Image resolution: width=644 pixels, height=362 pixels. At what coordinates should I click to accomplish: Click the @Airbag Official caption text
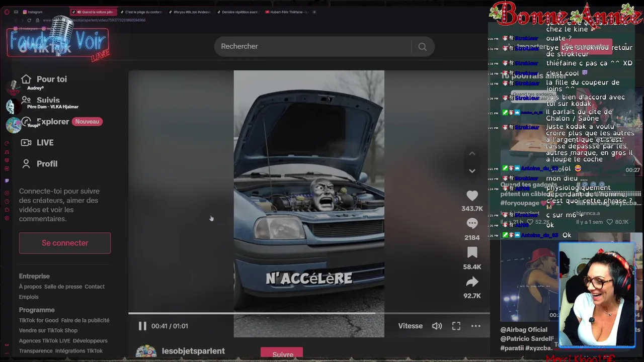(524, 330)
